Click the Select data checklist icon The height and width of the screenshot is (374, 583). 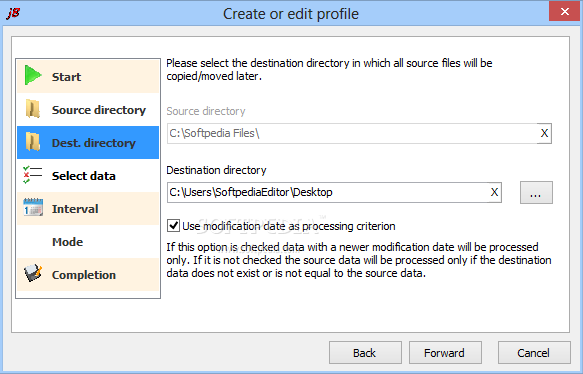pyautogui.click(x=32, y=175)
